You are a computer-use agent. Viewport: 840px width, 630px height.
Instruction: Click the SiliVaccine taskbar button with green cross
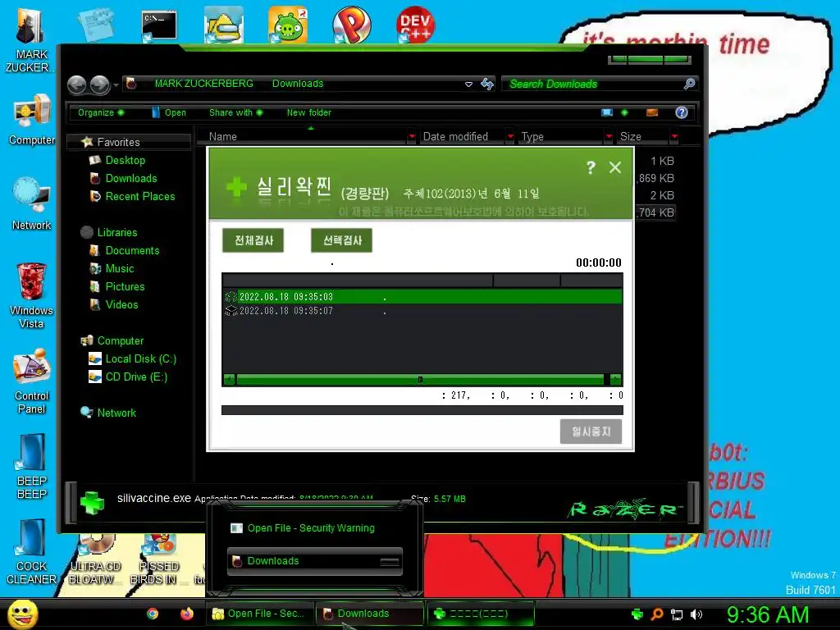click(x=481, y=614)
